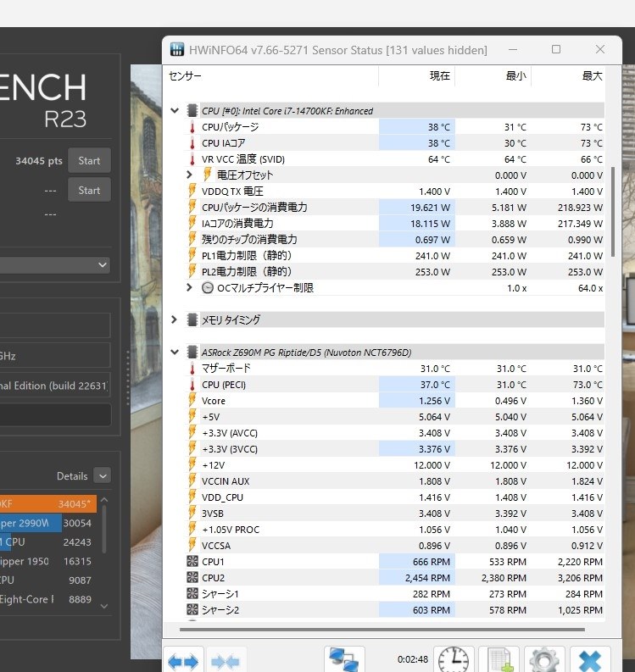The height and width of the screenshot is (672, 635).
Task: Click the Cinebench field ending in GHz
Action: click(55, 355)
